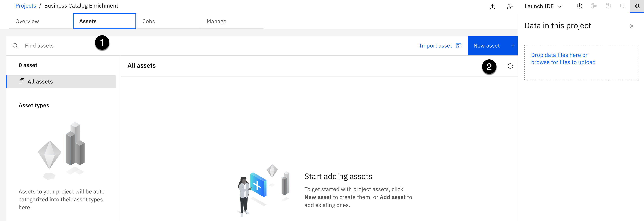Go to the Manage tab
644x221 pixels.
[216, 21]
